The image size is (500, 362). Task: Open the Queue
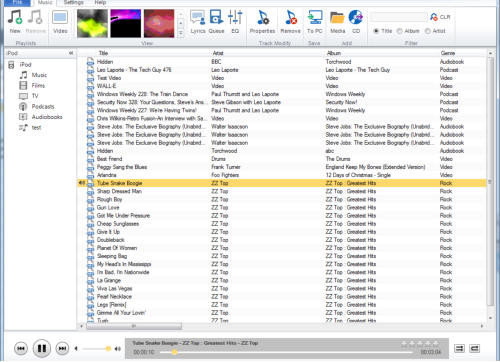[216, 21]
